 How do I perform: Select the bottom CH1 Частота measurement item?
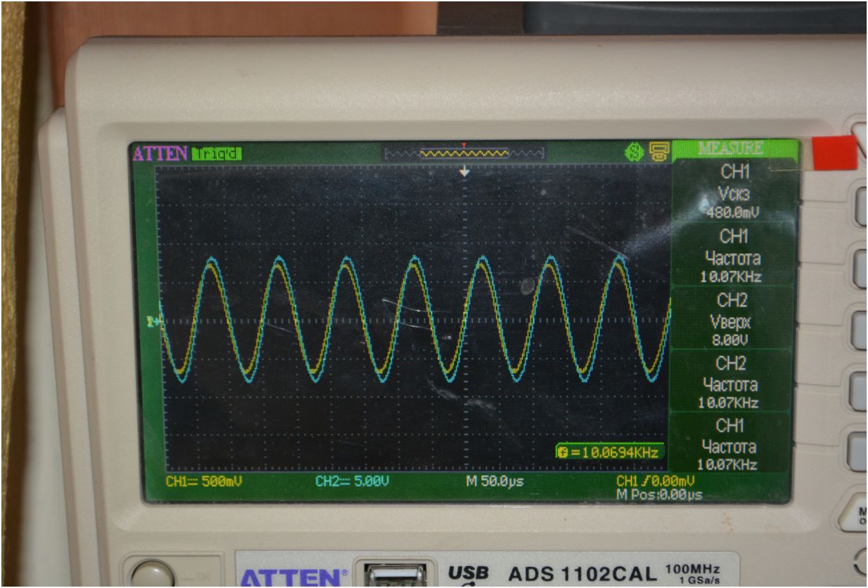click(733, 444)
